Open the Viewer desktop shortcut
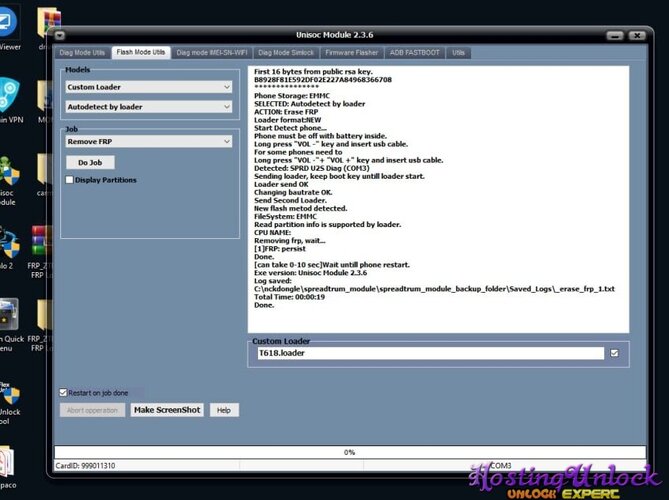The width and height of the screenshot is (669, 500). tap(8, 21)
